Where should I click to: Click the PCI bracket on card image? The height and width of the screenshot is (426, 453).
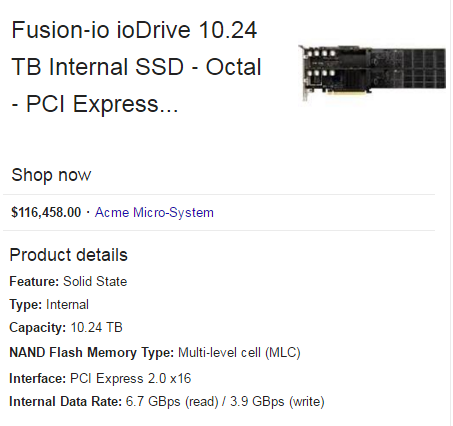tap(304, 73)
